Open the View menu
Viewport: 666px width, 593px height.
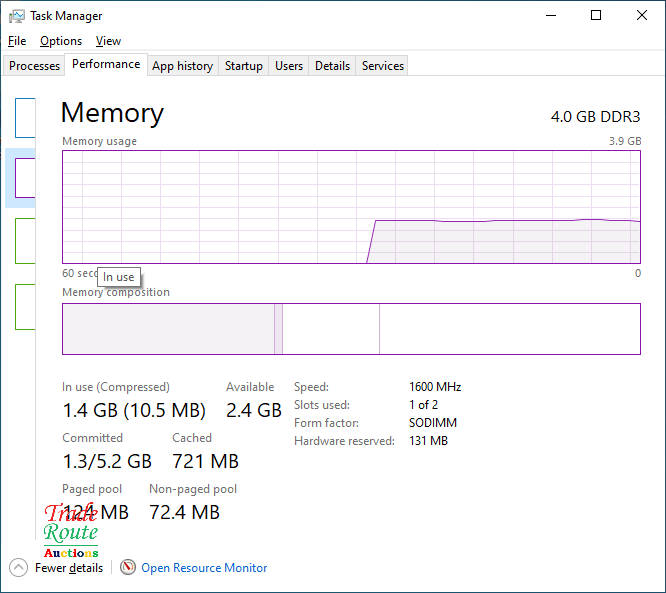(108, 41)
